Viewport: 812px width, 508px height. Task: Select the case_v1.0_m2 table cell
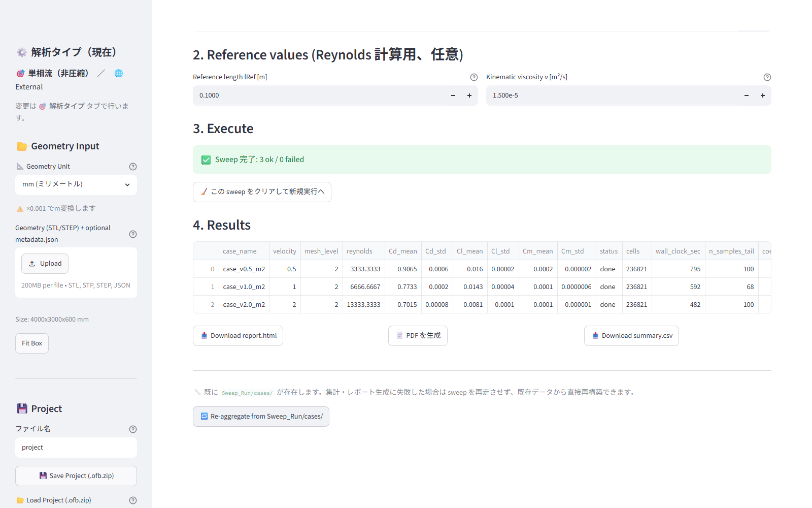pyautogui.click(x=244, y=287)
